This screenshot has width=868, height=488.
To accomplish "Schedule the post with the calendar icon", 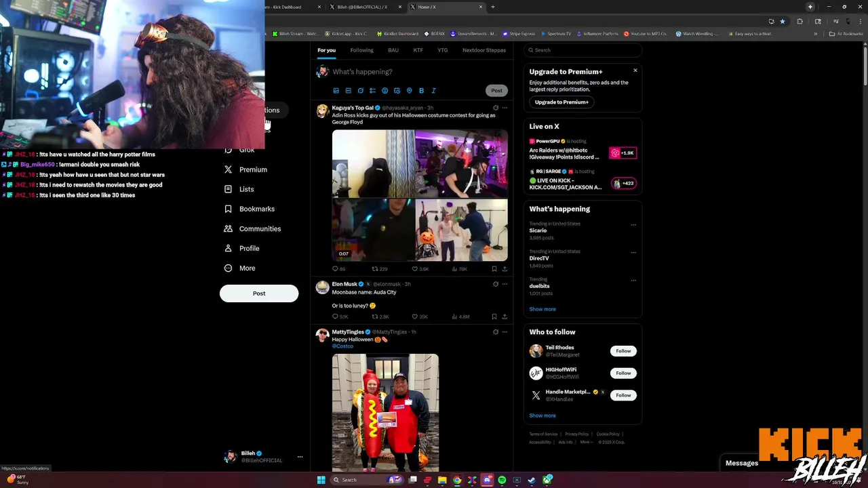I will pyautogui.click(x=397, y=91).
